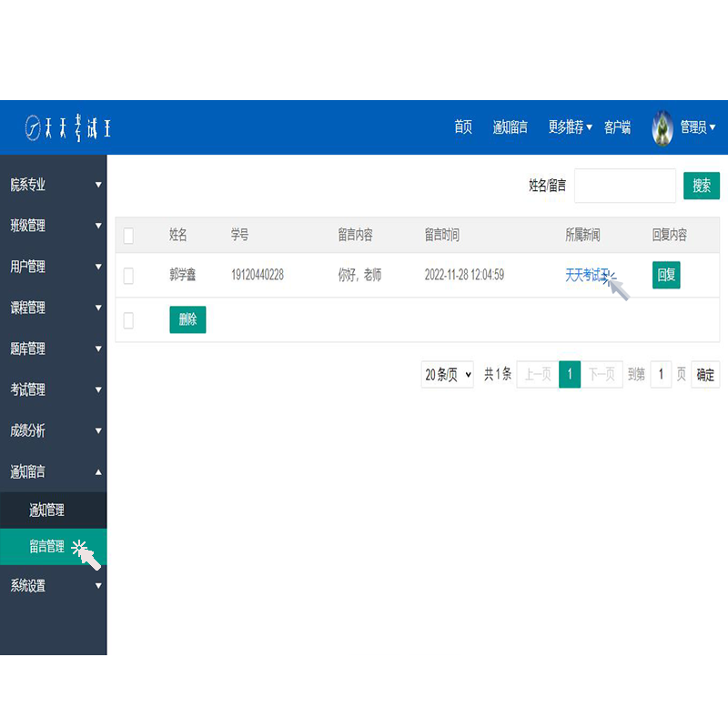Open the 管理员 account dropdown

[x=697, y=126]
